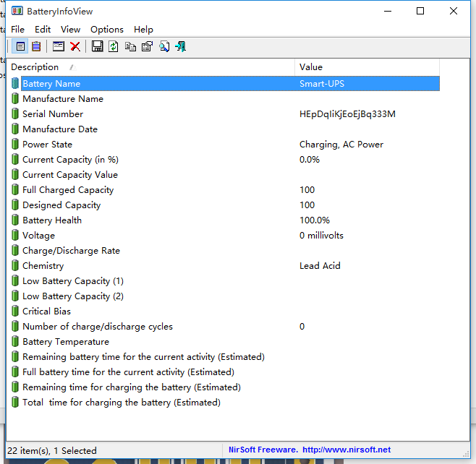
Task: Sort by the Value column header
Action: click(367, 67)
